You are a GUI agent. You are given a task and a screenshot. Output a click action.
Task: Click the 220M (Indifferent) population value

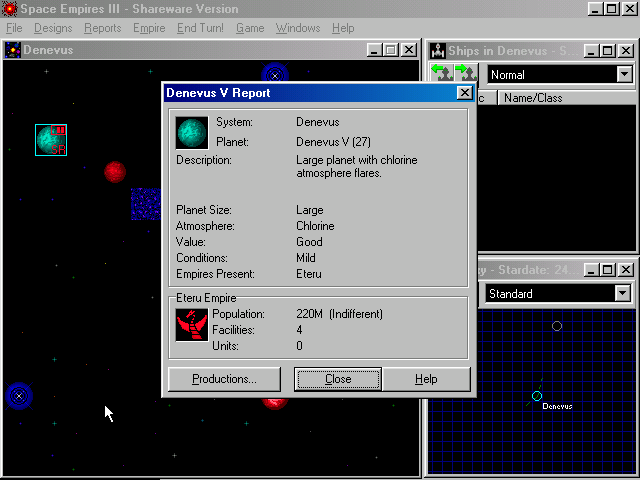(340, 314)
